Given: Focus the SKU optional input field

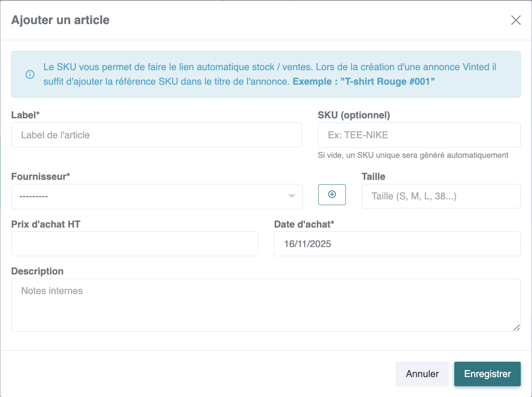Looking at the screenshot, I should pos(419,135).
